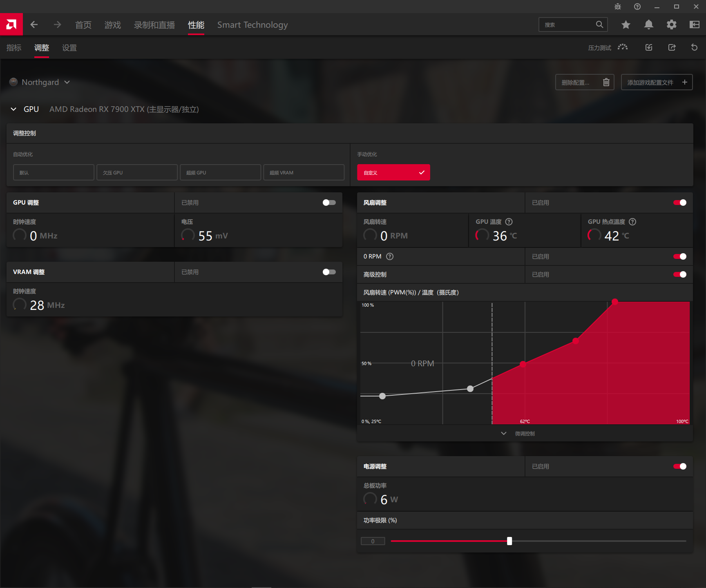Click the bug report icon

click(618, 7)
